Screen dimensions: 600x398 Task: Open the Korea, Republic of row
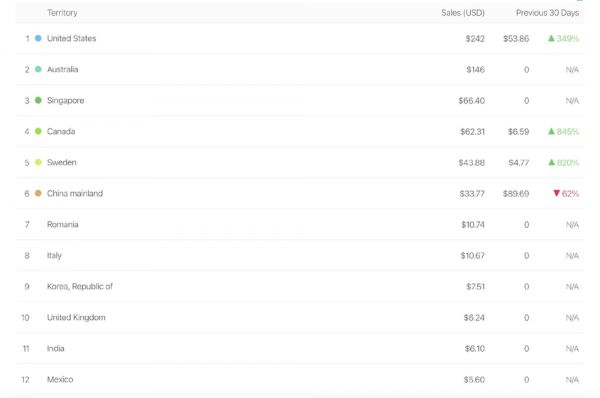pos(300,286)
